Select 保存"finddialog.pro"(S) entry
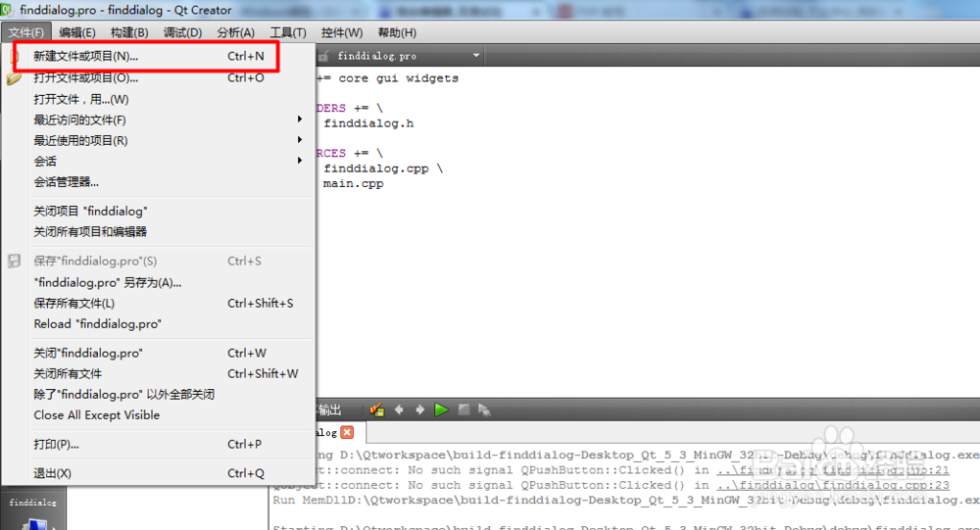980x530 pixels. pyautogui.click(x=158, y=262)
